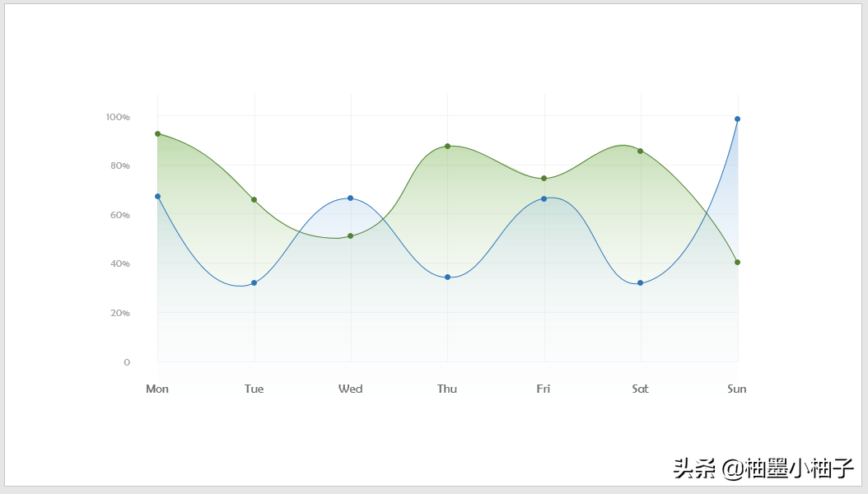Click the green data point for Mon
The height and width of the screenshot is (494, 868).
pyautogui.click(x=157, y=133)
